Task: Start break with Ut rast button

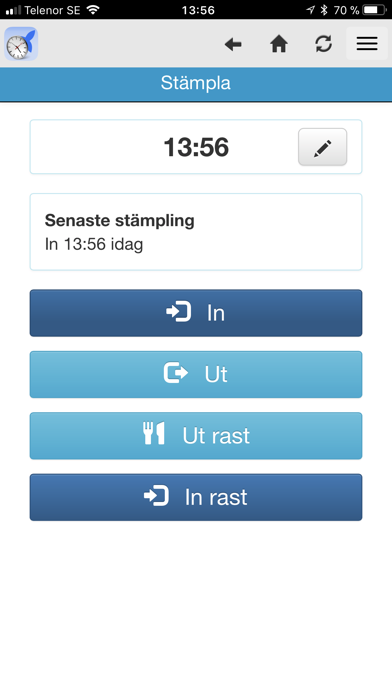Action: 196,435
